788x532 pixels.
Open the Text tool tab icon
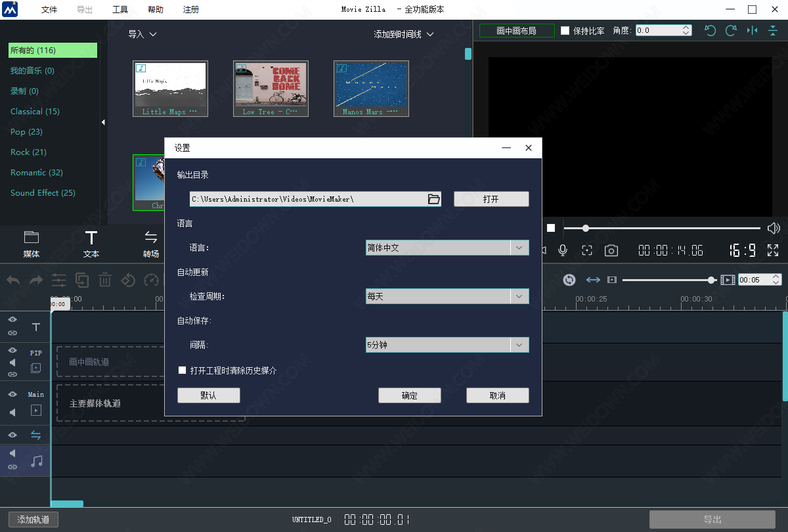pos(91,243)
